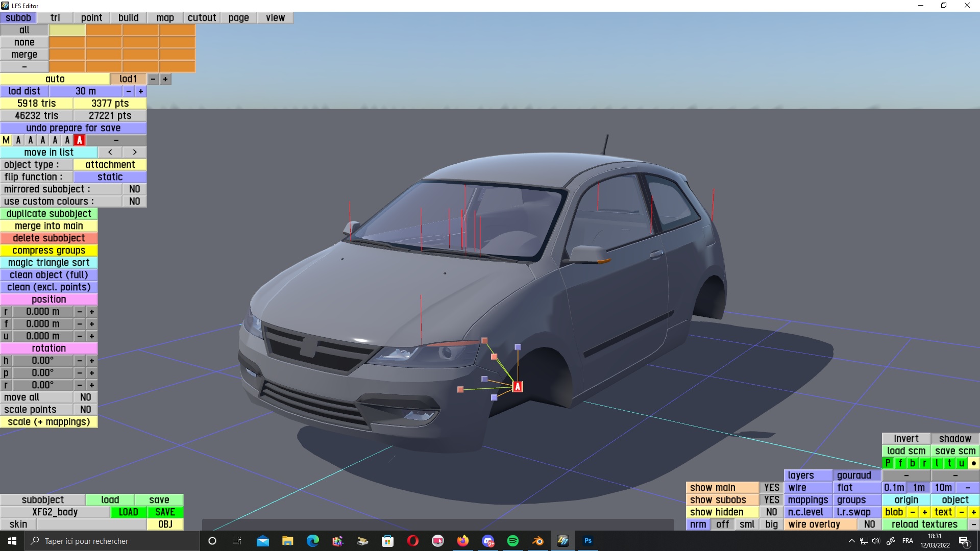This screenshot has height=551, width=980.
Task: Change object type attachment selector
Action: [110, 165]
